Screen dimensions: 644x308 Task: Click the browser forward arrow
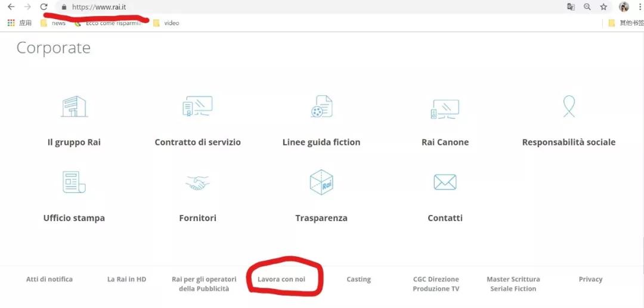point(27,7)
